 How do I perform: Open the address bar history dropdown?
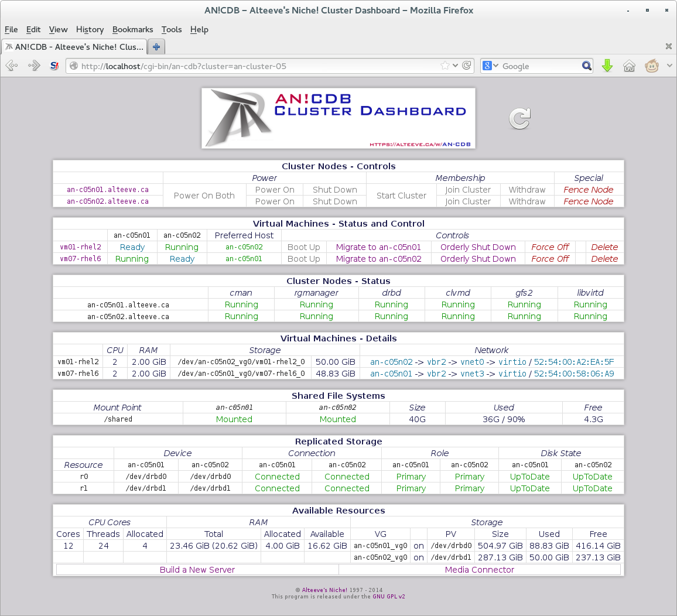[455, 66]
